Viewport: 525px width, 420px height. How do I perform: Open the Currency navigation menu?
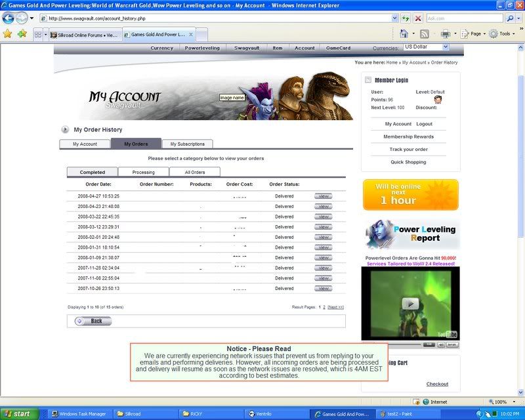click(x=161, y=48)
